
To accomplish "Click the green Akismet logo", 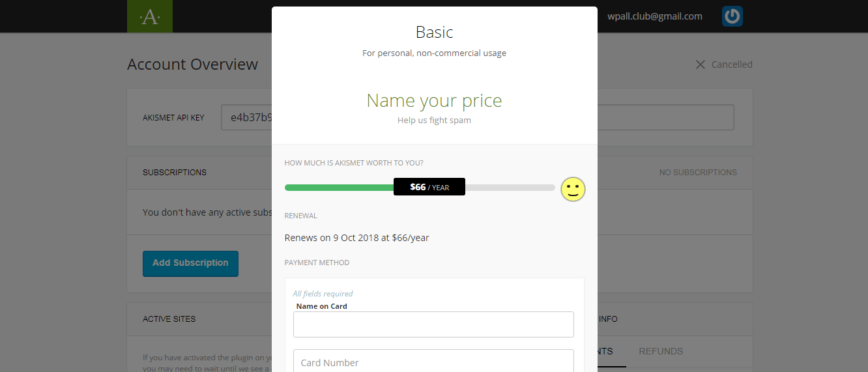I will (x=149, y=16).
